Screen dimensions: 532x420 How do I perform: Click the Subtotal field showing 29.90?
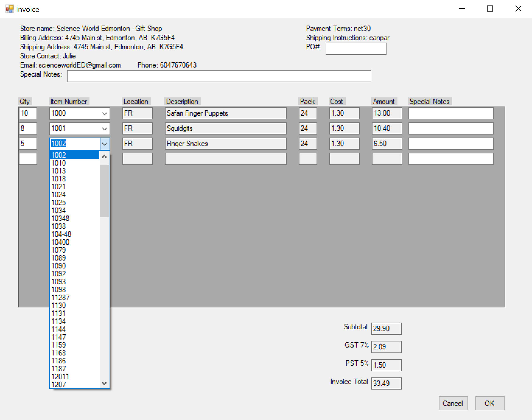coord(387,329)
